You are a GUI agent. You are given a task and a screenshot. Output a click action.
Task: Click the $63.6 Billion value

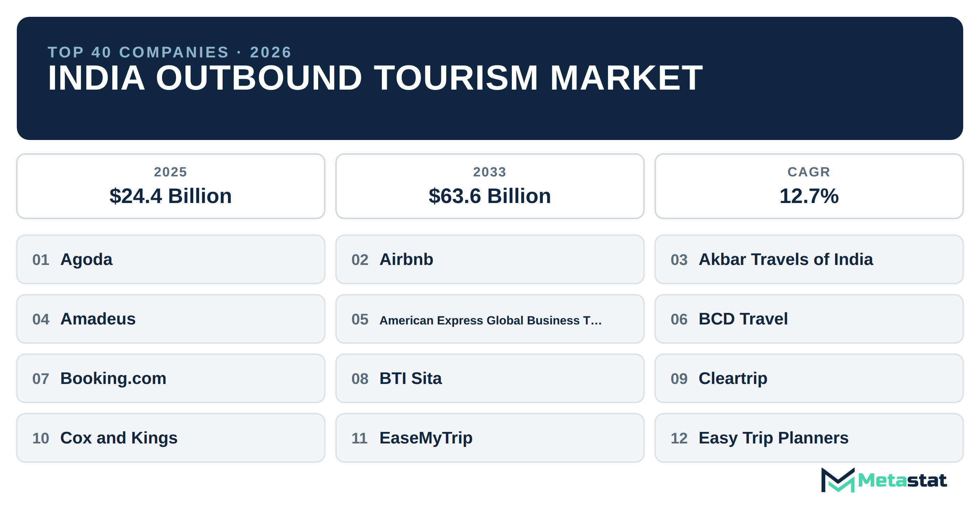click(x=490, y=196)
